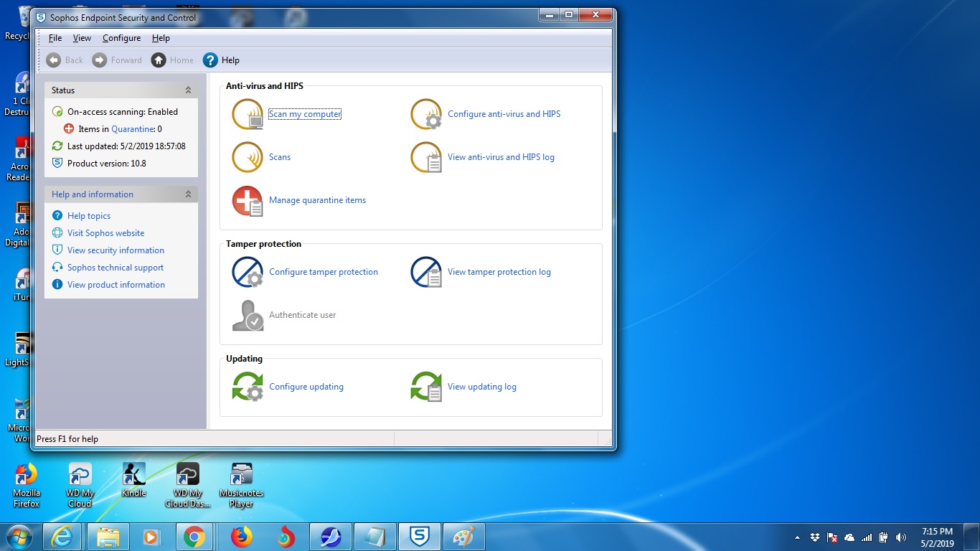The image size is (980, 551).
Task: Open the Configure tamper protection link
Action: point(324,272)
